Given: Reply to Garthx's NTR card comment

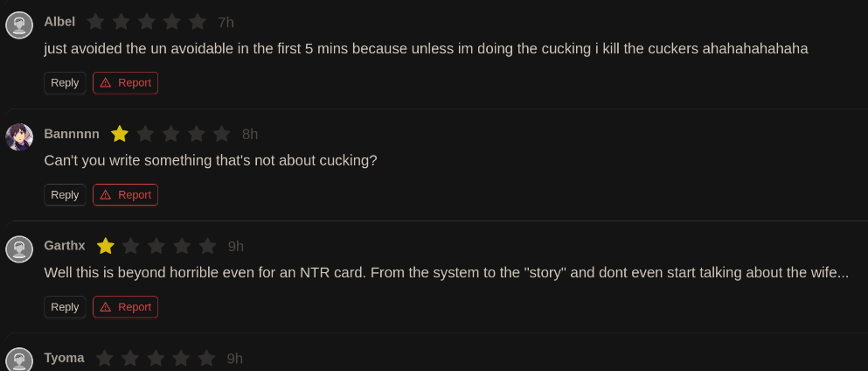Looking at the screenshot, I should pos(65,307).
